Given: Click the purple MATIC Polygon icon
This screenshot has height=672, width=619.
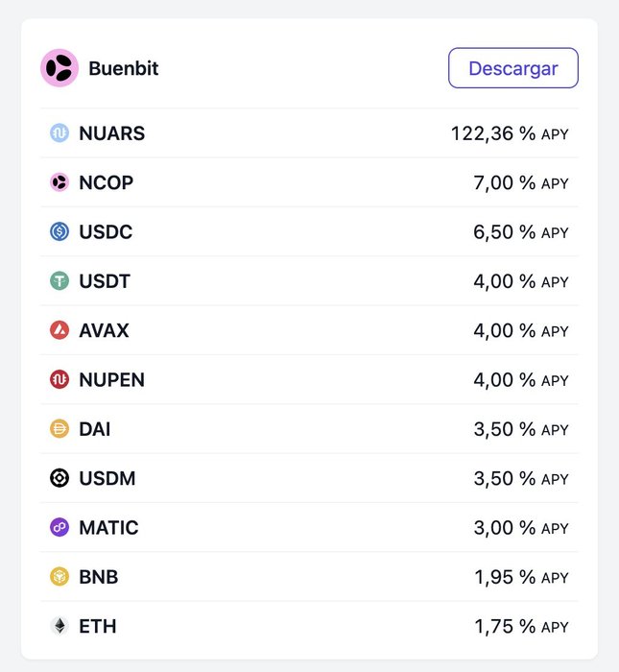Looking at the screenshot, I should click(60, 527).
